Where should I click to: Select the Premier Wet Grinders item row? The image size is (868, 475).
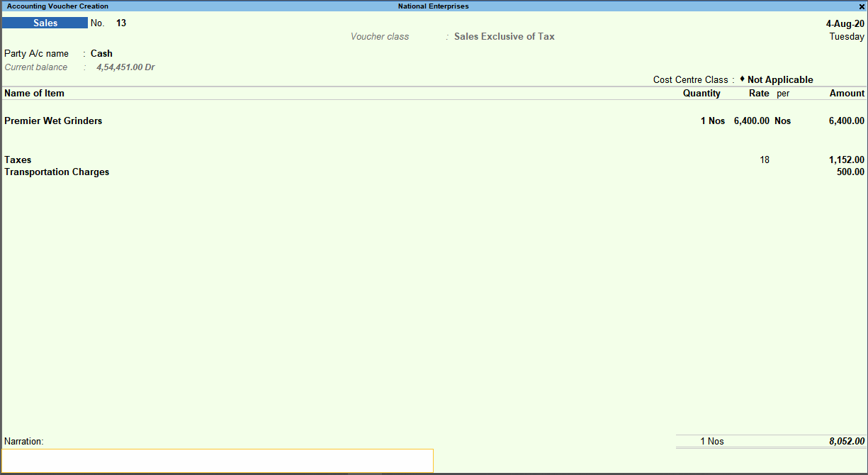click(53, 121)
